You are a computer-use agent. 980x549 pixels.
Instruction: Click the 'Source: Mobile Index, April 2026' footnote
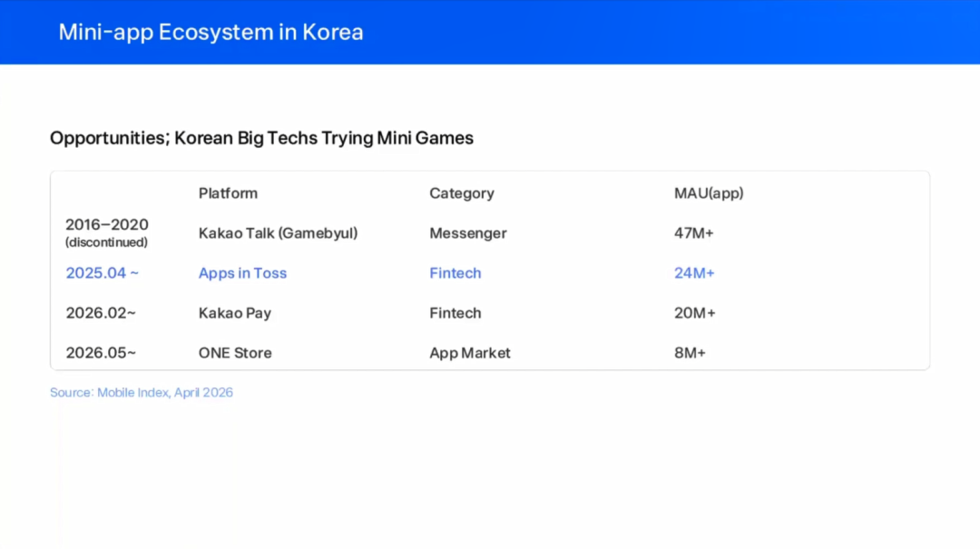pos(142,393)
